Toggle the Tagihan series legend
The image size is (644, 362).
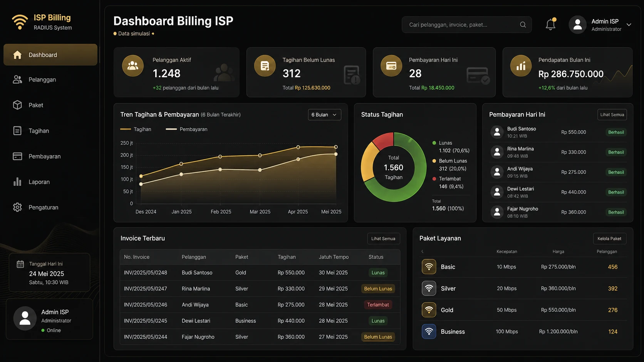pyautogui.click(x=136, y=129)
